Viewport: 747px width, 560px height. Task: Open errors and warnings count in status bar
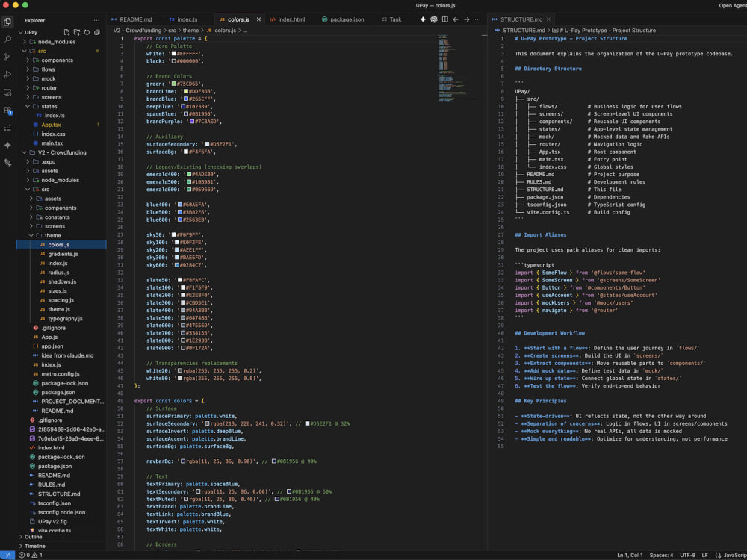pyautogui.click(x=31, y=555)
